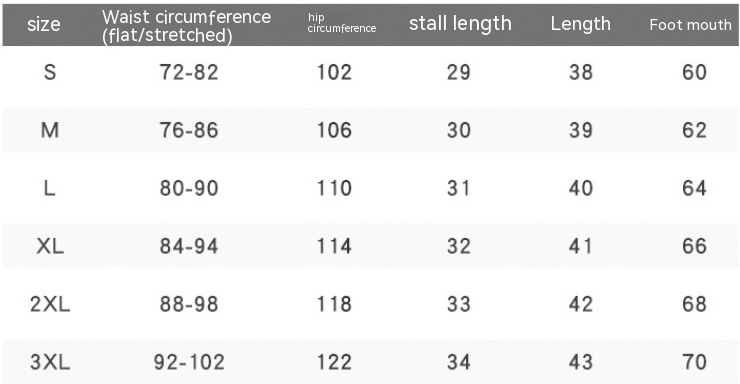This screenshot has height=384, width=740.
Task: Click hip circumference value 118
Action: click(x=334, y=304)
